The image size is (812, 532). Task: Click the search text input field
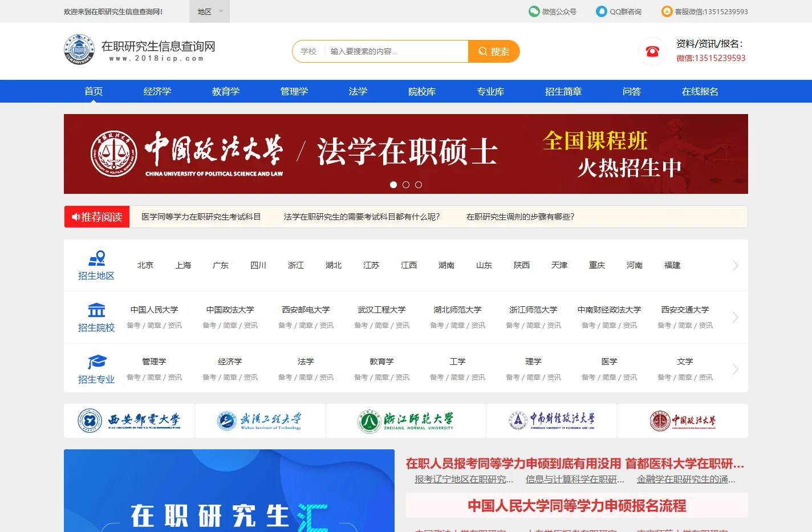click(x=397, y=51)
